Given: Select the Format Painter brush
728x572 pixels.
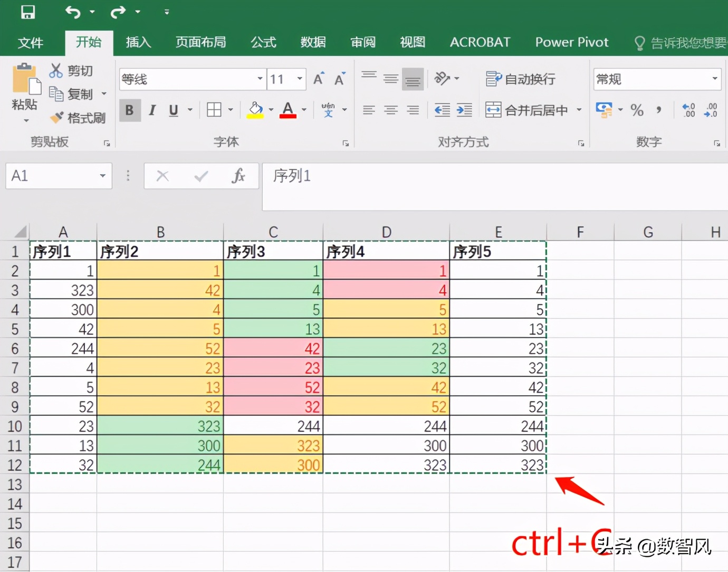Looking at the screenshot, I should tap(56, 118).
